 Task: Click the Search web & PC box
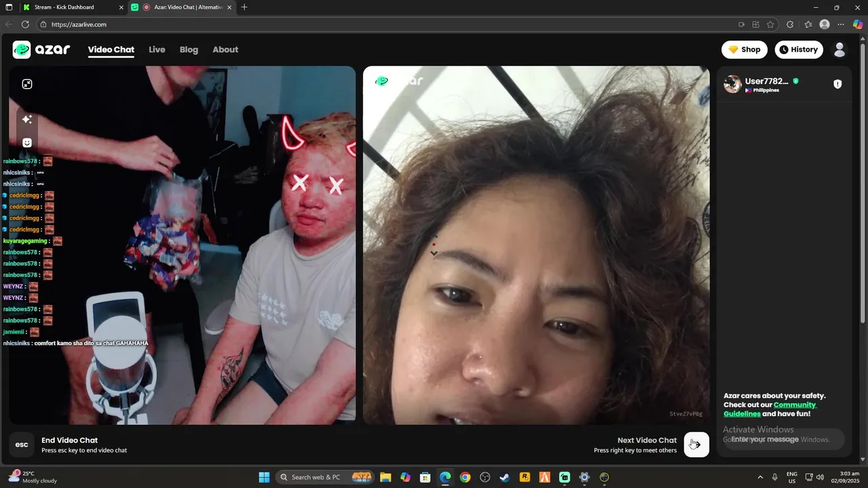point(325,477)
